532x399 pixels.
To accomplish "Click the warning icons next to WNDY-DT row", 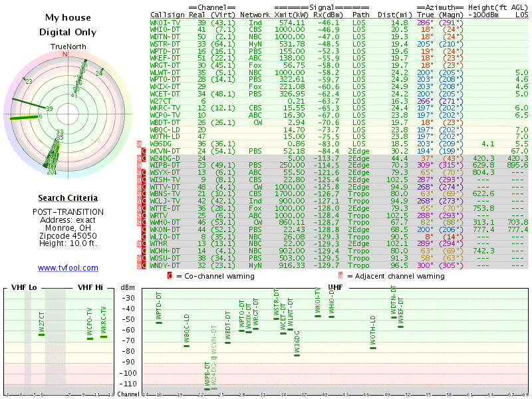I will pos(142,265).
